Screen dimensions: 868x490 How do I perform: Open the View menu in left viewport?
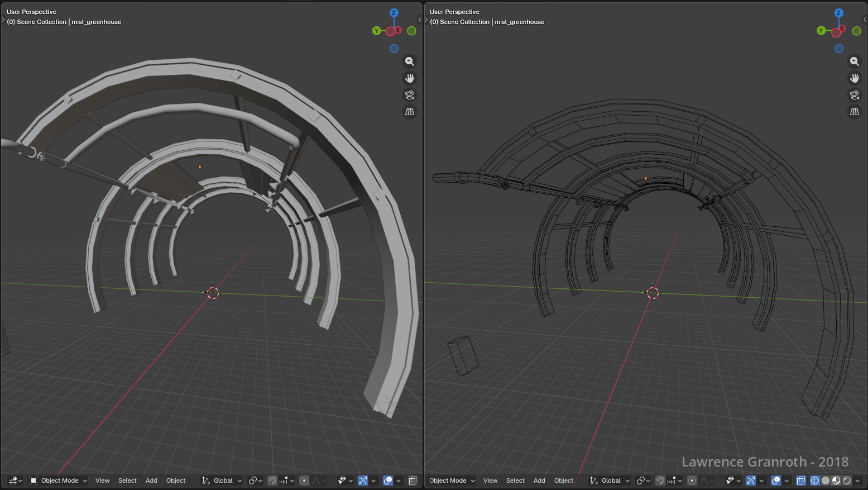pos(102,481)
